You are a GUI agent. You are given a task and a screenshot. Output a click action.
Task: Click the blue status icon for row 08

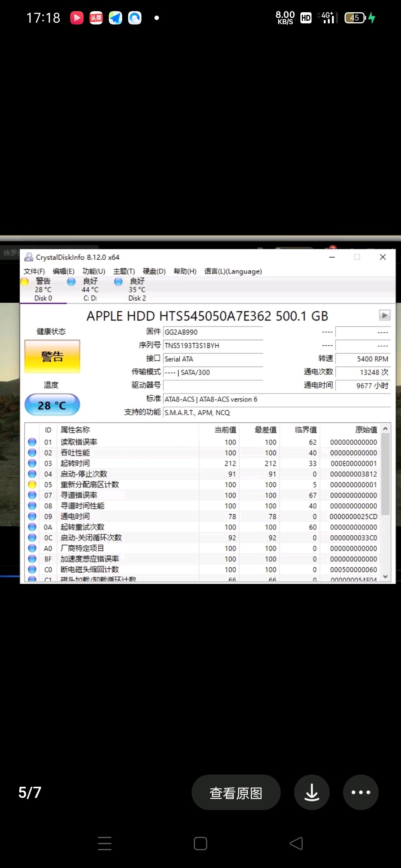pyautogui.click(x=32, y=506)
